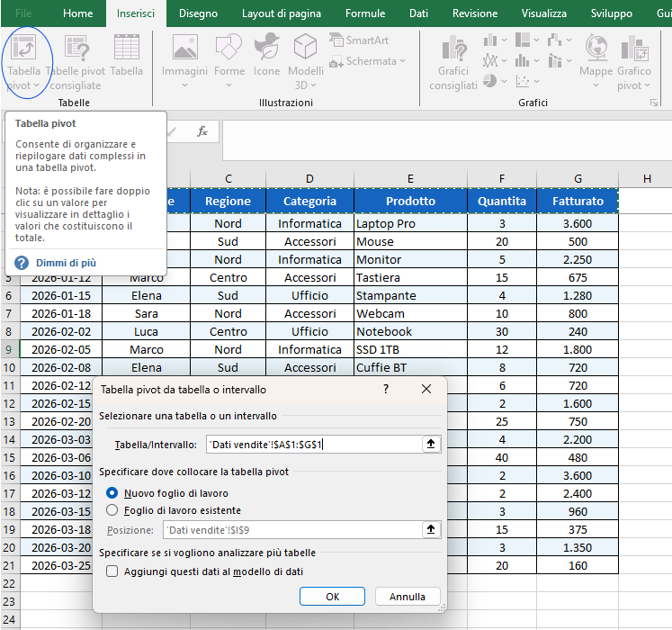Click the Forme shapes icon
672x630 pixels.
[x=228, y=46]
